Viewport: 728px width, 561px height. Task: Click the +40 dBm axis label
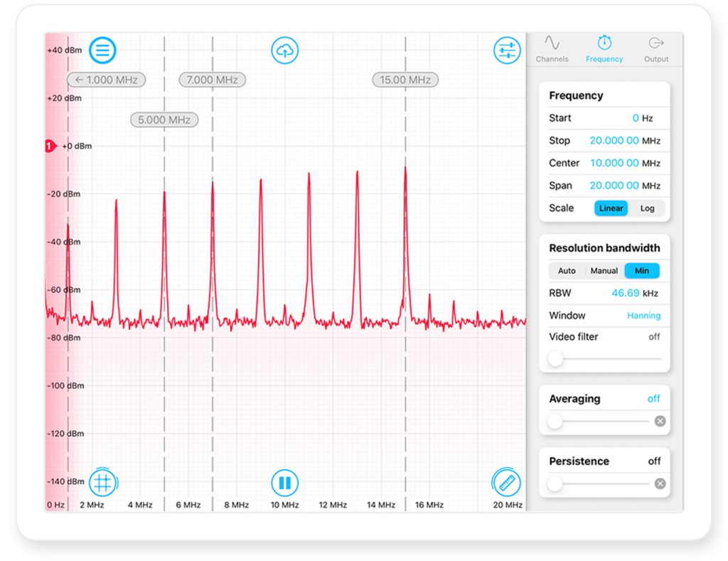coord(65,50)
